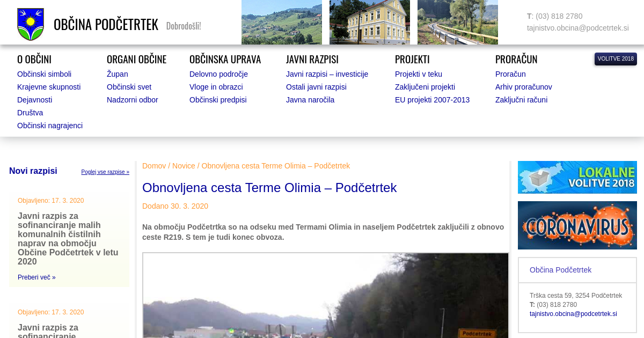The image size is (644, 338).
Task: Click Preberi več under first razpis
Action: [36, 277]
